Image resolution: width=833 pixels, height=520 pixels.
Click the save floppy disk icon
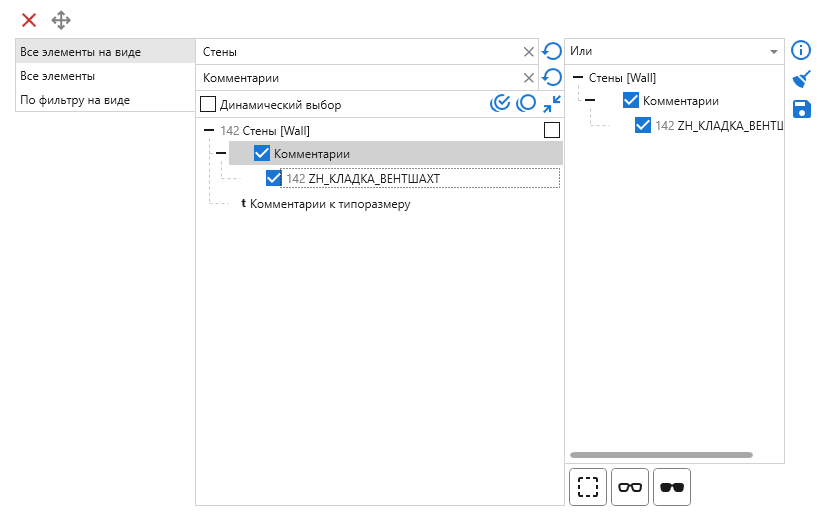pos(802,109)
